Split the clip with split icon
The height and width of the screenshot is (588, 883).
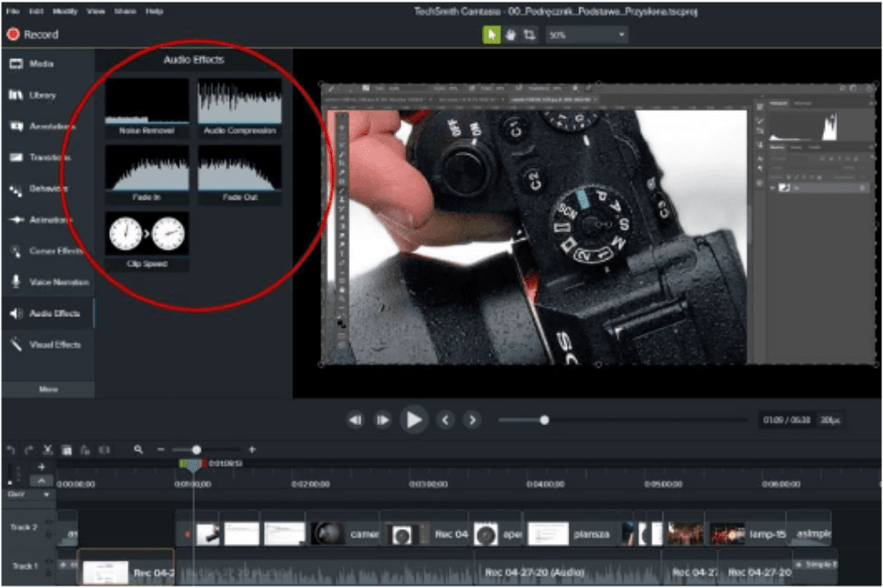104,450
